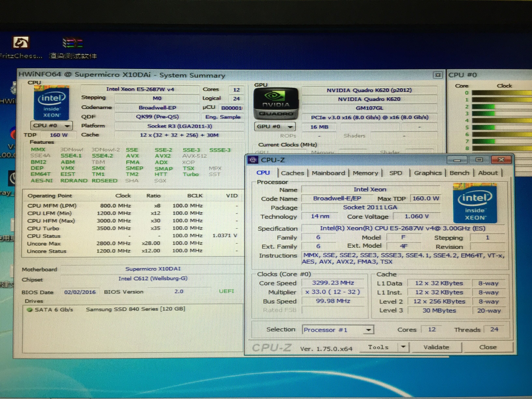Image resolution: width=532 pixels, height=399 pixels.
Task: Click the Codename value Broadwell-EP in HWiNFO64
Action: click(x=157, y=108)
